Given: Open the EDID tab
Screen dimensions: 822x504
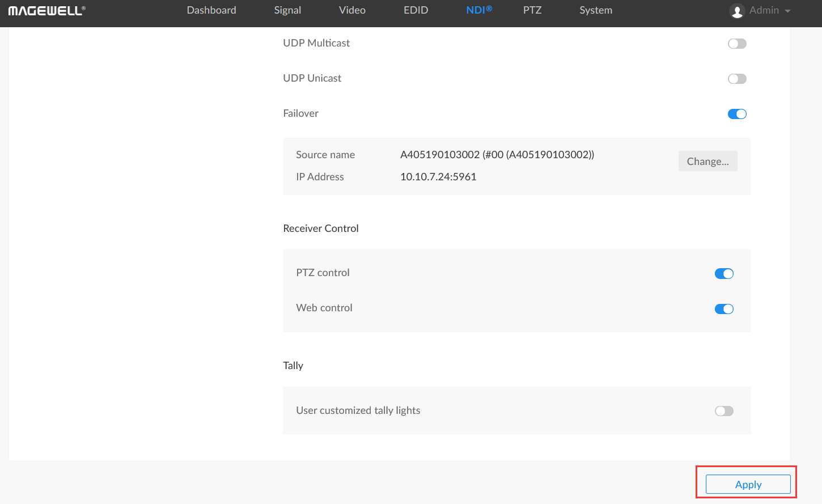Looking at the screenshot, I should (x=416, y=10).
